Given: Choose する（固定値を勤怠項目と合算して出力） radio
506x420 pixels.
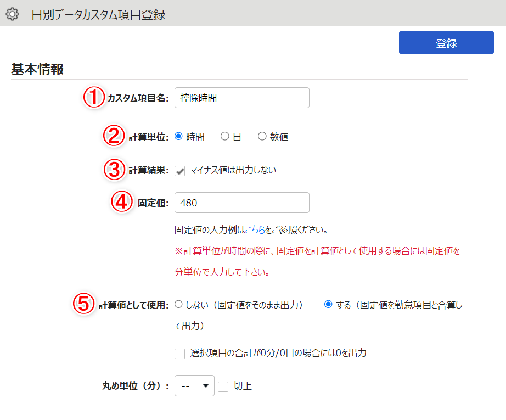Looking at the screenshot, I should [x=328, y=304].
